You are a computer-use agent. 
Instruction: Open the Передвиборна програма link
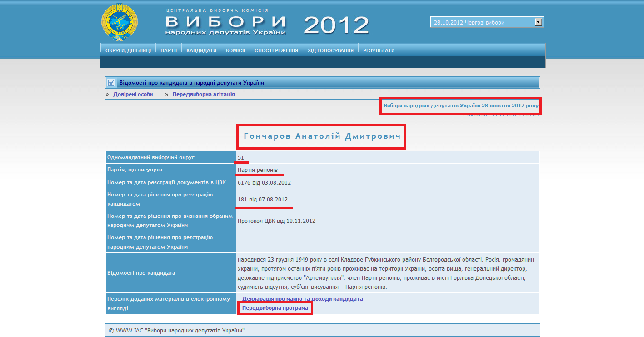275,308
